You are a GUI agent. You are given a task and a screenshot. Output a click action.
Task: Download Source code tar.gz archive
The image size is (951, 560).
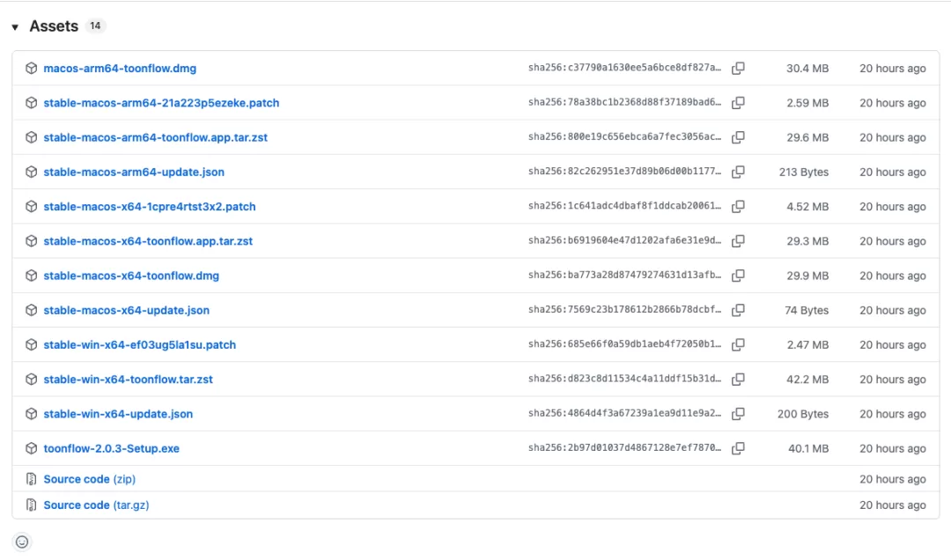97,505
